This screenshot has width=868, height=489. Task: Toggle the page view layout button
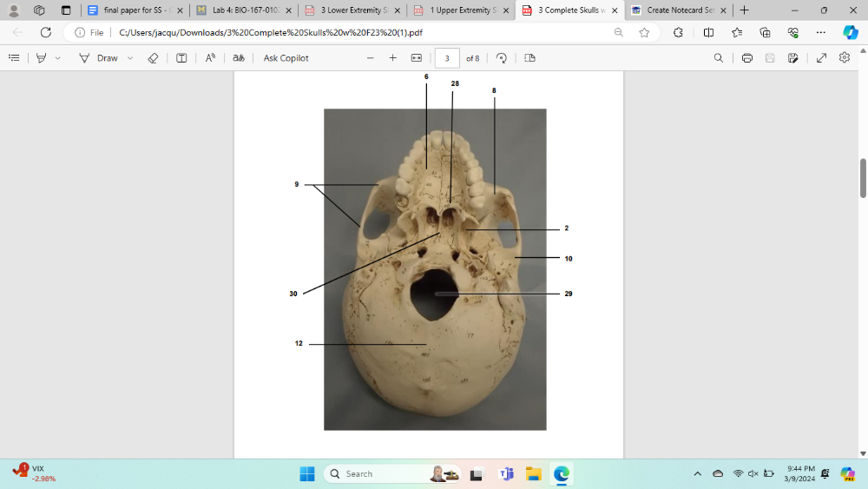[529, 58]
